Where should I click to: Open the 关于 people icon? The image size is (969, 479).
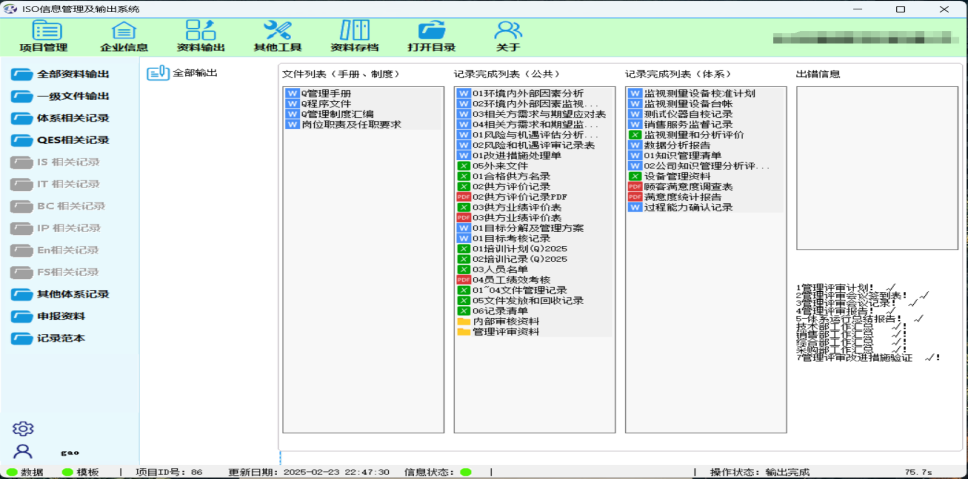(508, 30)
